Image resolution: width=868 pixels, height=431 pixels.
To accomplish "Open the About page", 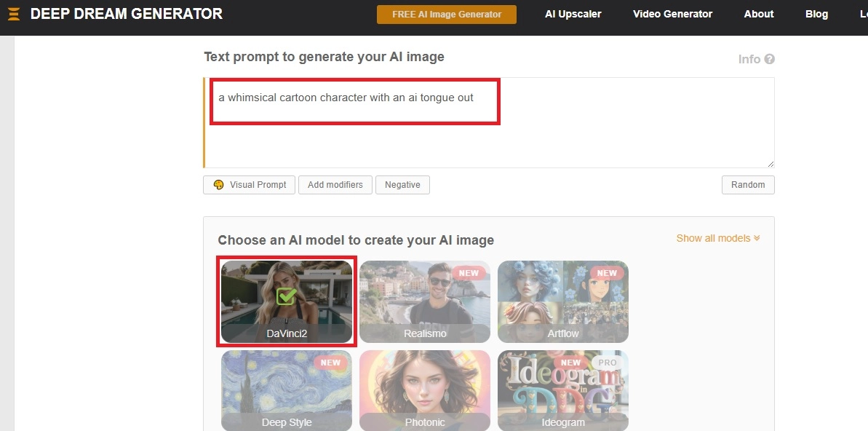I will click(x=758, y=15).
